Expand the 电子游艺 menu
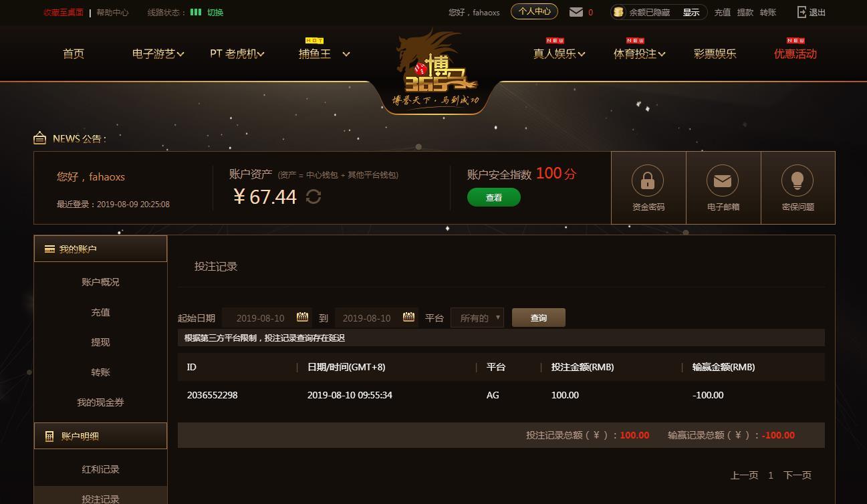Screen dimensions: 867x504 pos(158,53)
